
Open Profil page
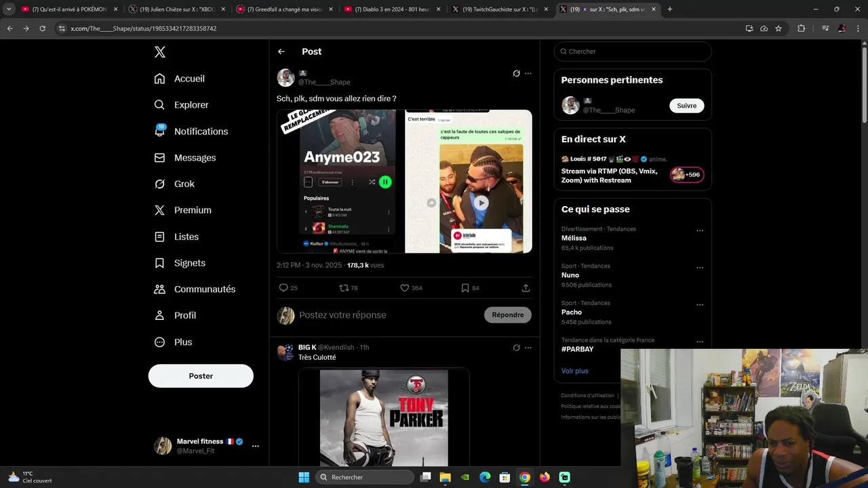[175, 315]
